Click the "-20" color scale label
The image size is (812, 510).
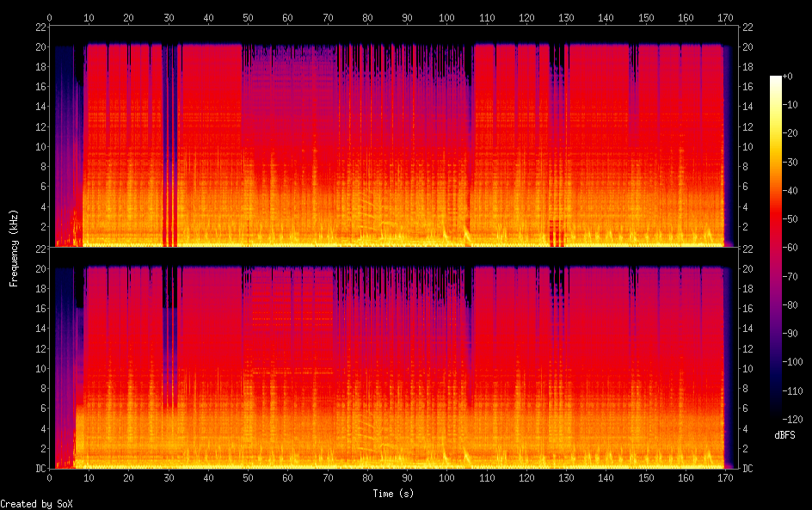pos(790,133)
